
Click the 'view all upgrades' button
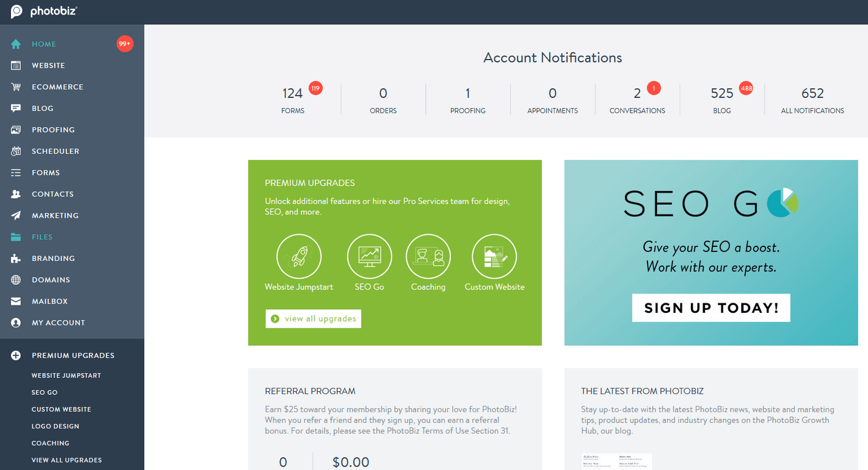[x=313, y=319]
